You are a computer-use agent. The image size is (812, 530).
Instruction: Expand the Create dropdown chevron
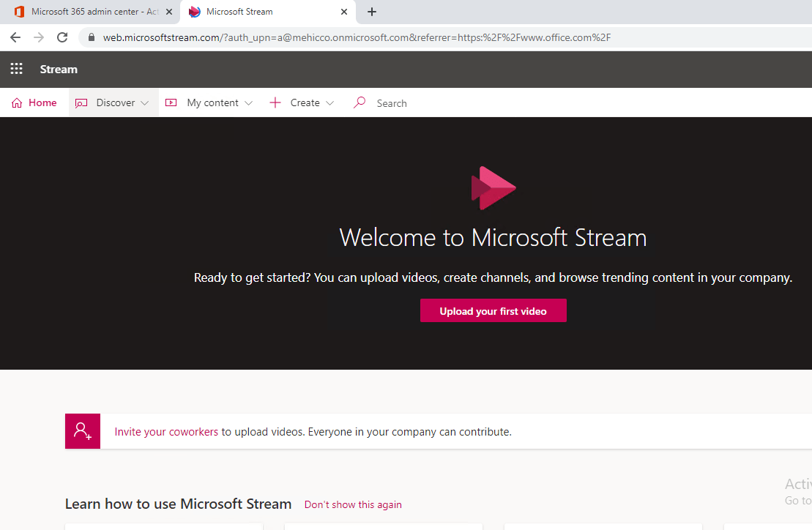click(329, 103)
